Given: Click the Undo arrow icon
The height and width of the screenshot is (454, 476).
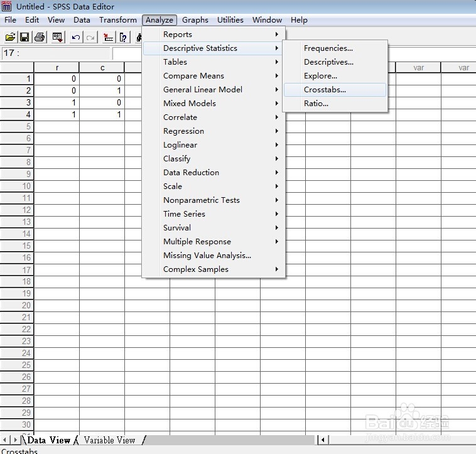Looking at the screenshot, I should 75,37.
